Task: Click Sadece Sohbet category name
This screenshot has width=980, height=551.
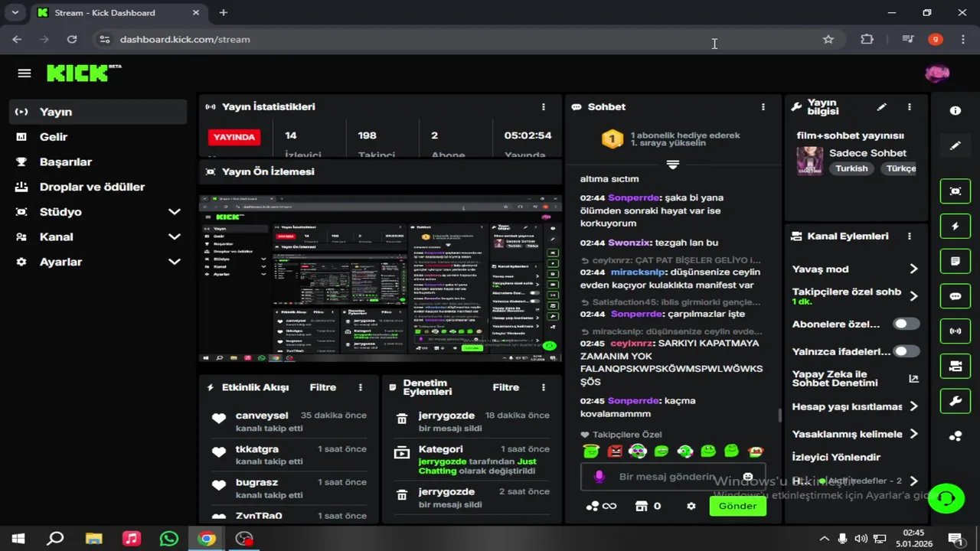Action: point(867,153)
